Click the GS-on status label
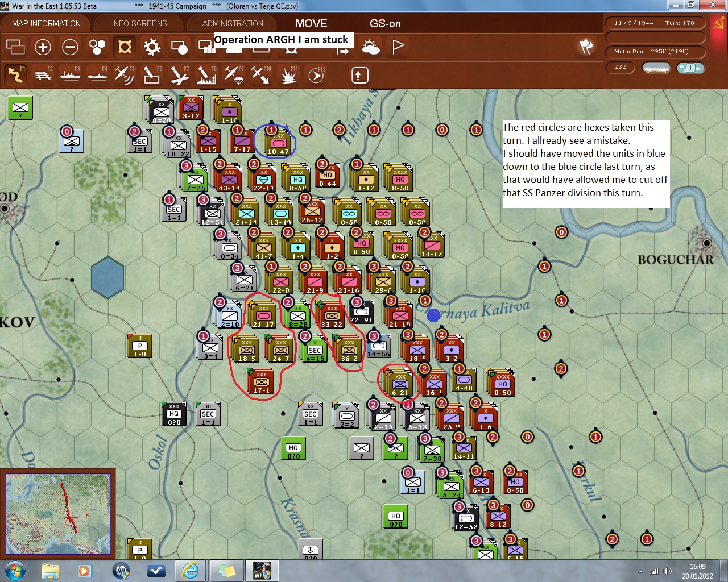This screenshot has width=728, height=582. 385,23
